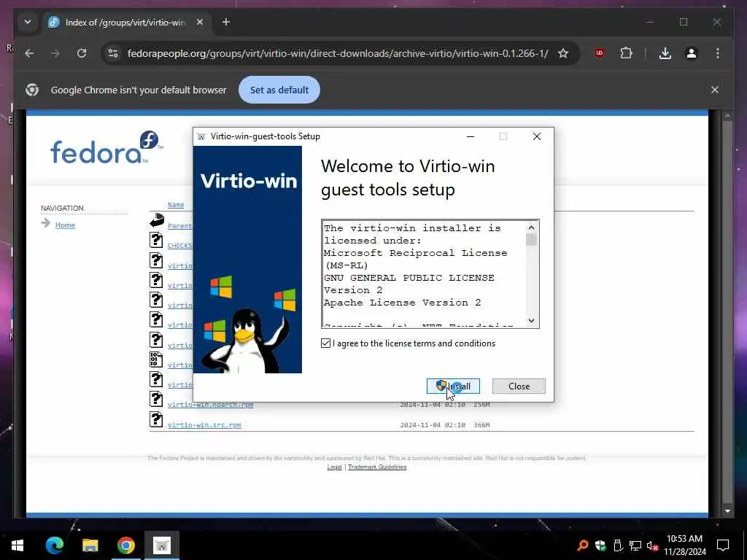Open the uBlock Origin extension icon

click(x=600, y=53)
